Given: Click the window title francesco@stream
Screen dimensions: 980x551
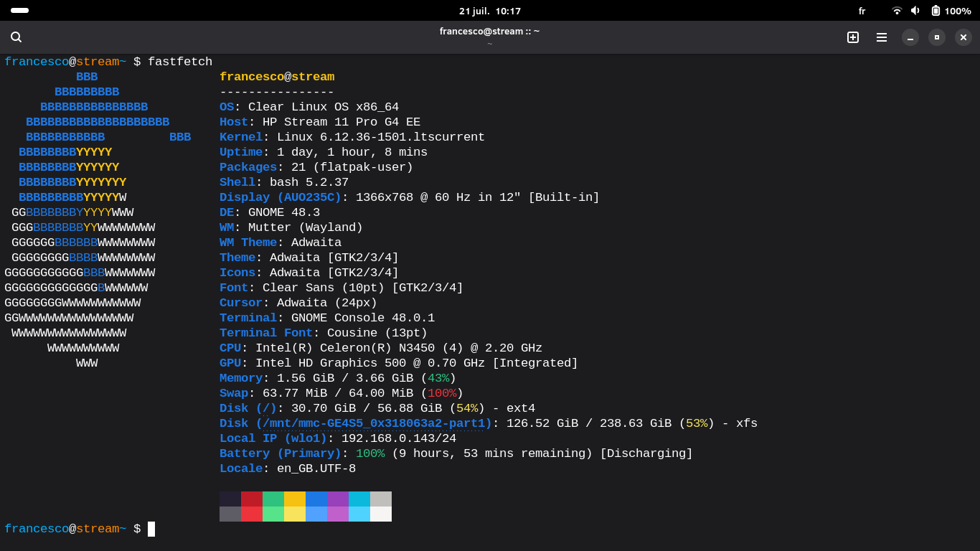Looking at the screenshot, I should [x=489, y=31].
